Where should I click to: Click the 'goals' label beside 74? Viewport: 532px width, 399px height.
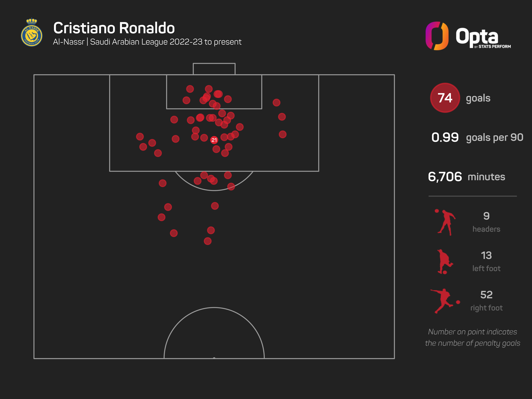point(478,98)
